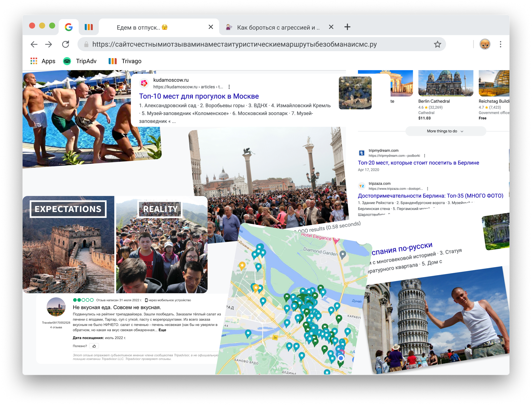The image size is (532, 405).
Task: Click the Berlin Cathedral title text
Action: pyautogui.click(x=434, y=101)
